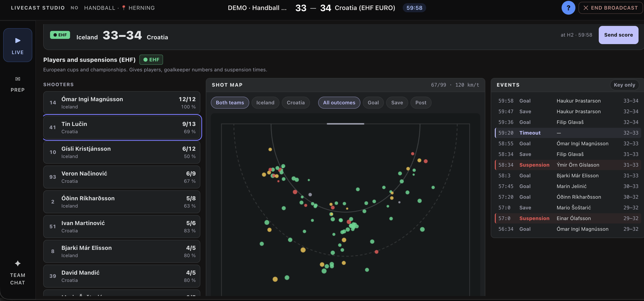Click the 57:0 Suspension Einar Ólafsson event
The image size is (644, 301).
pos(568,218)
